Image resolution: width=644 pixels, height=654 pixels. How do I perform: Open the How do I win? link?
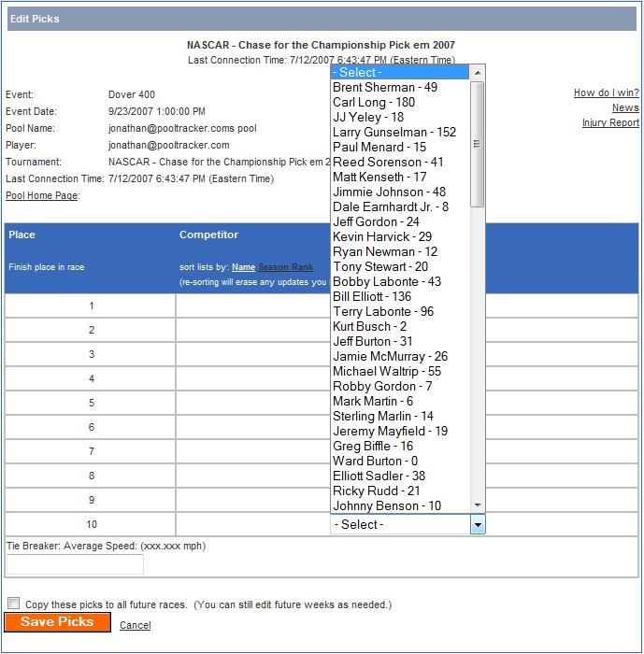[x=607, y=92]
